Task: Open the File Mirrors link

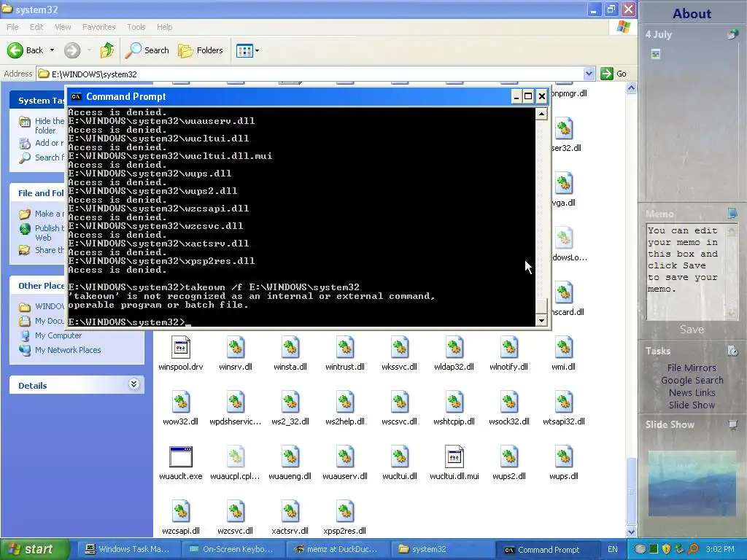Action: point(692,367)
